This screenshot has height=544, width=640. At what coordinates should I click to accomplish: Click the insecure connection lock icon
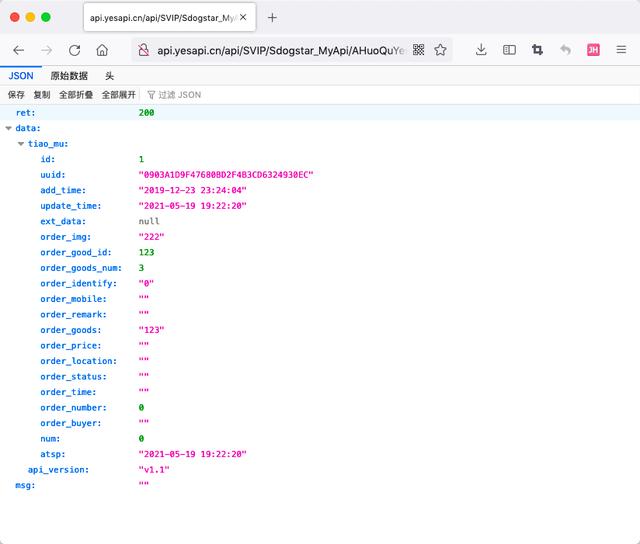pyautogui.click(x=143, y=50)
